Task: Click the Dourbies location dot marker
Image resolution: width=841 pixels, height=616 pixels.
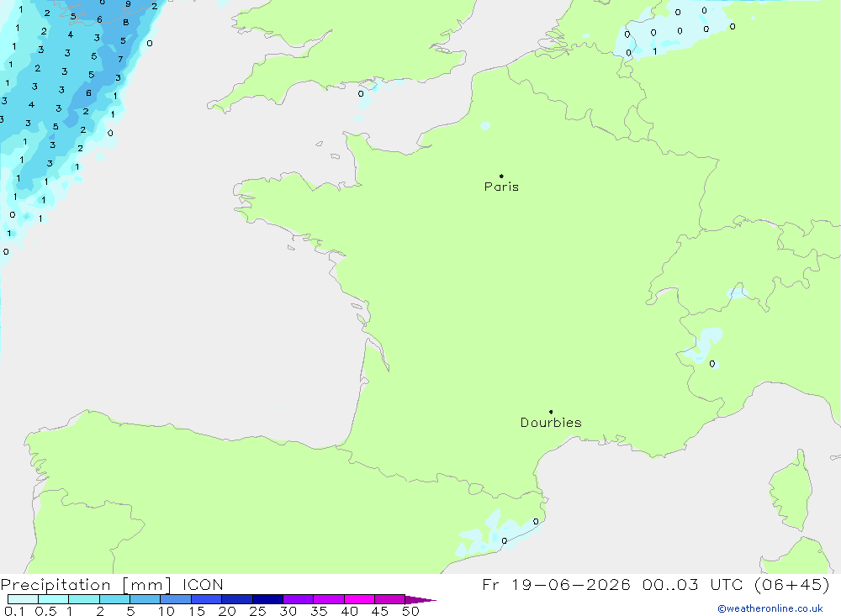Action: point(551,412)
